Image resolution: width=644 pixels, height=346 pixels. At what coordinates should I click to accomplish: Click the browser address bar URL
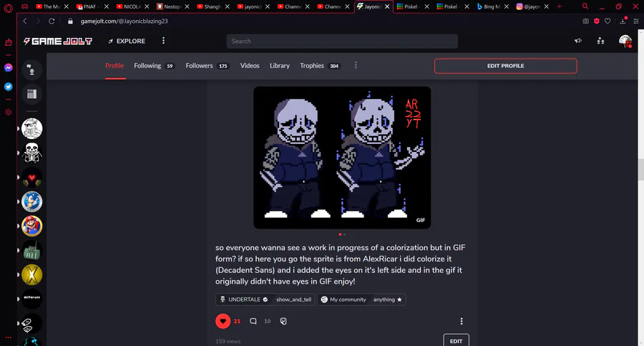pos(124,21)
